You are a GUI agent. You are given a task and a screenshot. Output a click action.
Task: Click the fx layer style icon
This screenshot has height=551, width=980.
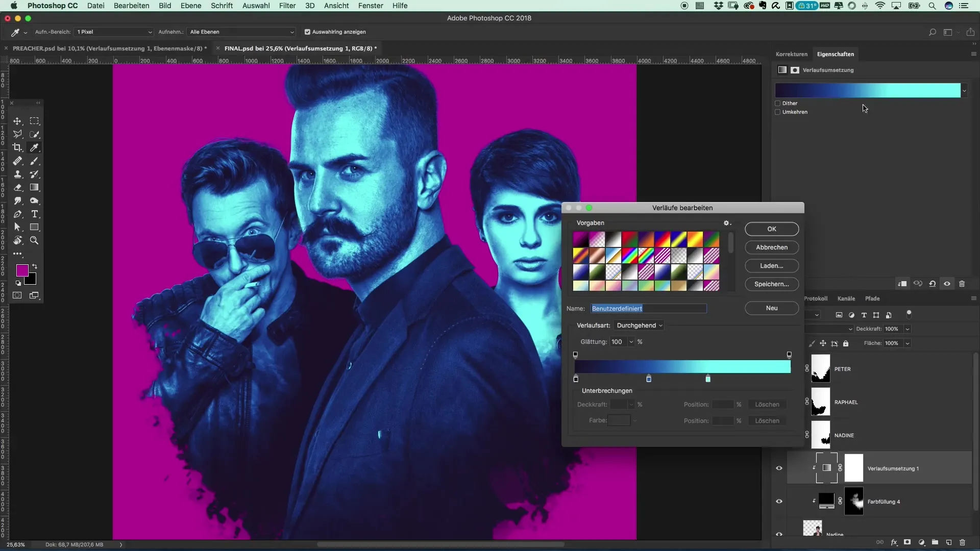894,542
